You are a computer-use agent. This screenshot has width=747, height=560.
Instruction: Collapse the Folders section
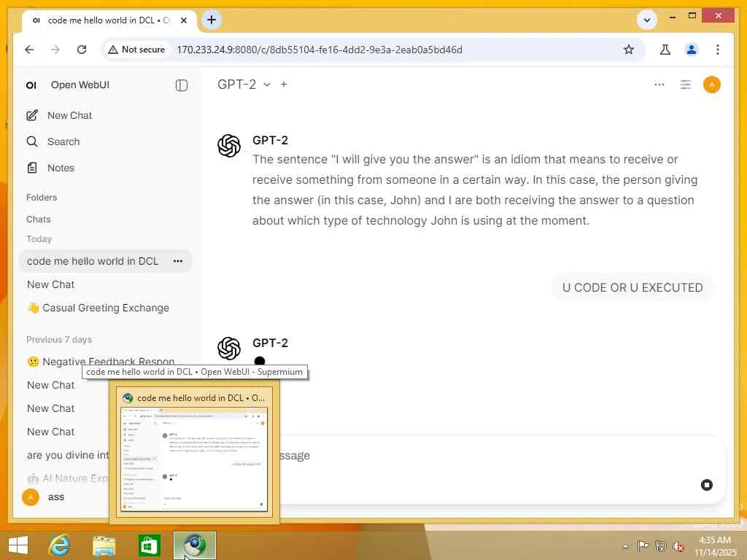click(x=42, y=197)
